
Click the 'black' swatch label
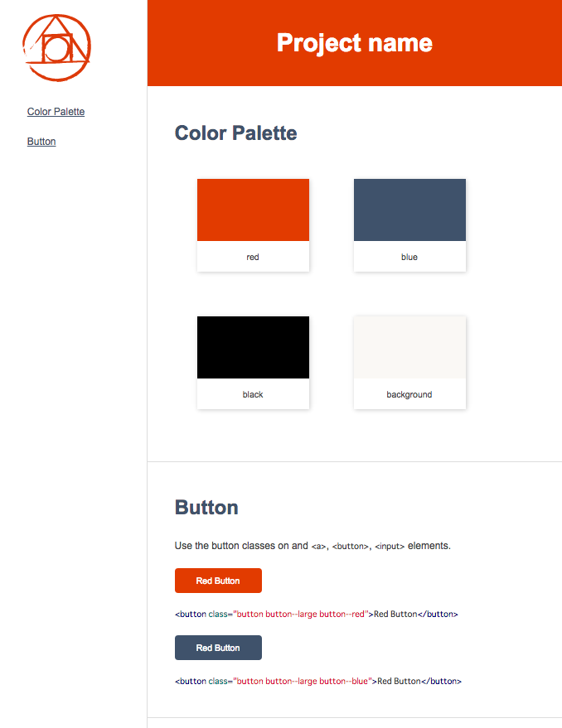tap(253, 394)
